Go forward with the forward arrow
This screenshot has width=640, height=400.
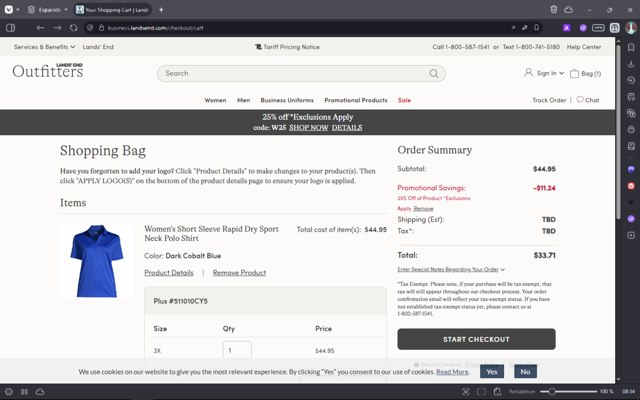click(x=57, y=28)
